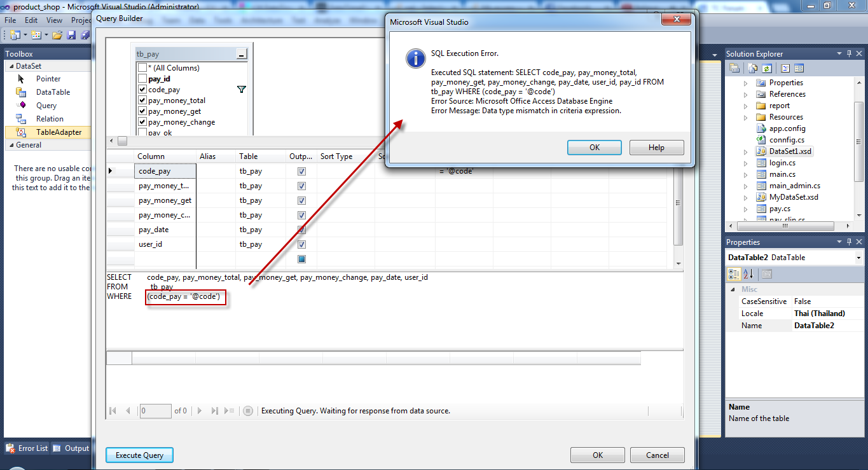868x470 pixels.
Task: Click the Add New Item toolbar icon
Action: pyautogui.click(x=36, y=35)
